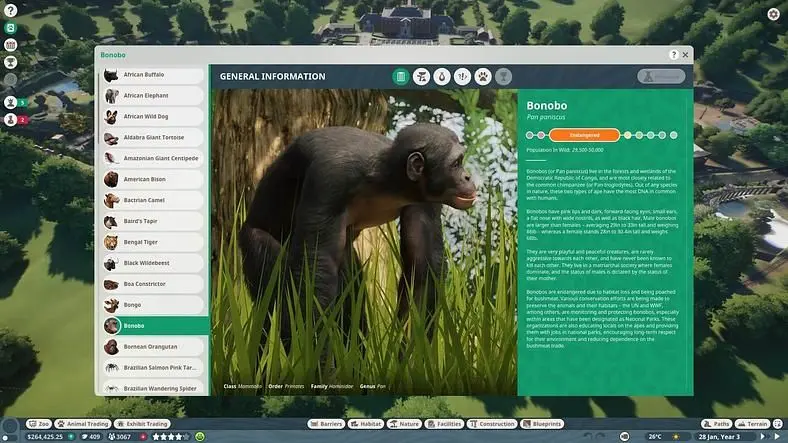Open the help question mark icon at top left
Screen dimensions: 788x443
[10, 10]
